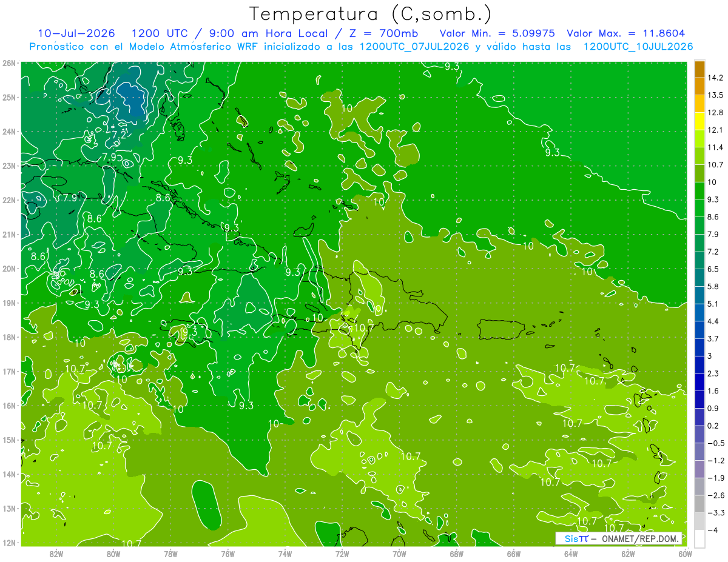728x562 pixels.
Task: Click latitude axis label "26N"
Action: click(9, 63)
